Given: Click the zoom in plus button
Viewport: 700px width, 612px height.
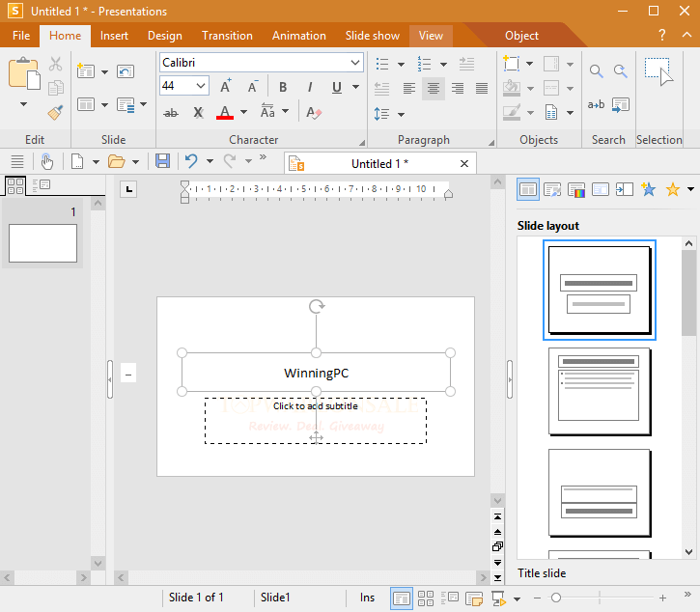Looking at the screenshot, I should coord(662,598).
